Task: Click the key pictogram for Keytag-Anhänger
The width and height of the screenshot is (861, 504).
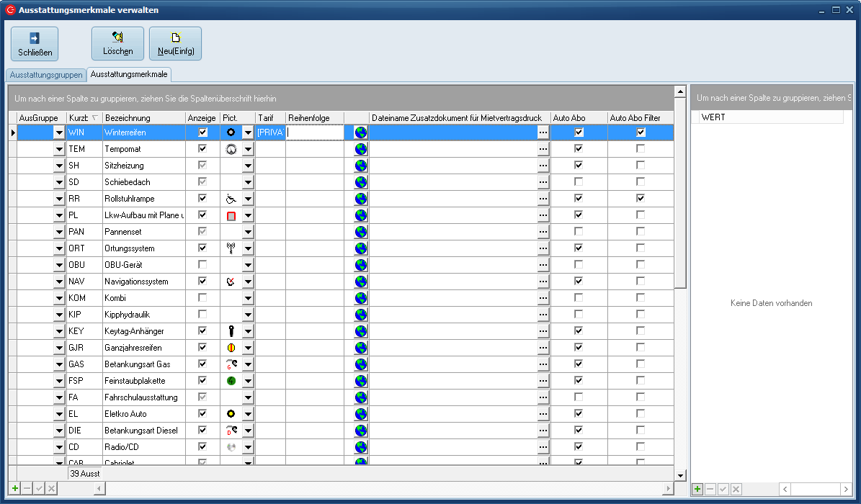Action: tap(231, 331)
